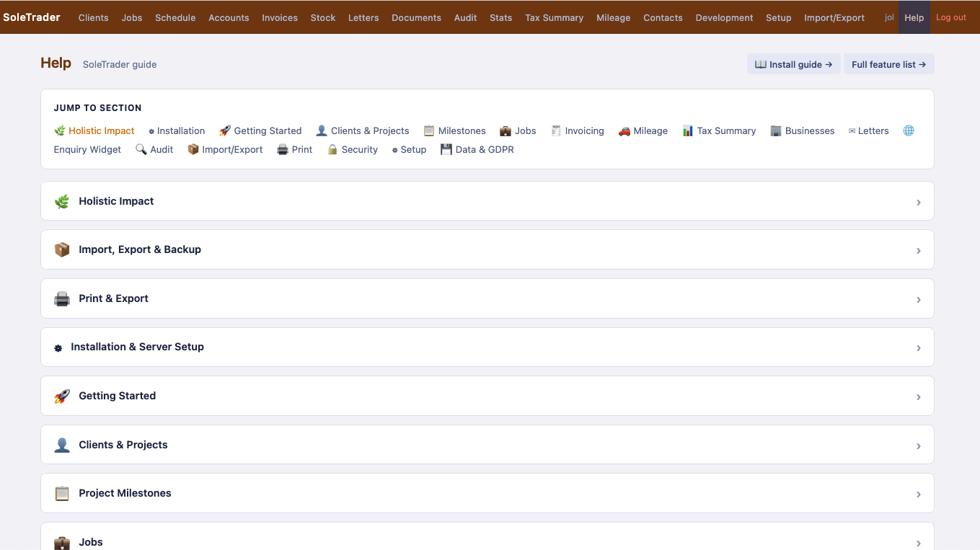This screenshot has height=550, width=980.
Task: Click the printer icon for Print & Export
Action: click(62, 299)
